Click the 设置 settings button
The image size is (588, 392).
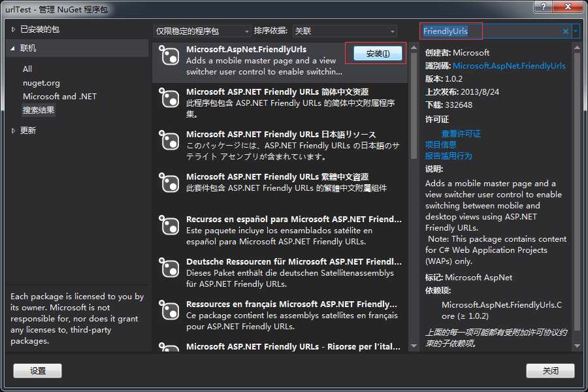(x=37, y=370)
